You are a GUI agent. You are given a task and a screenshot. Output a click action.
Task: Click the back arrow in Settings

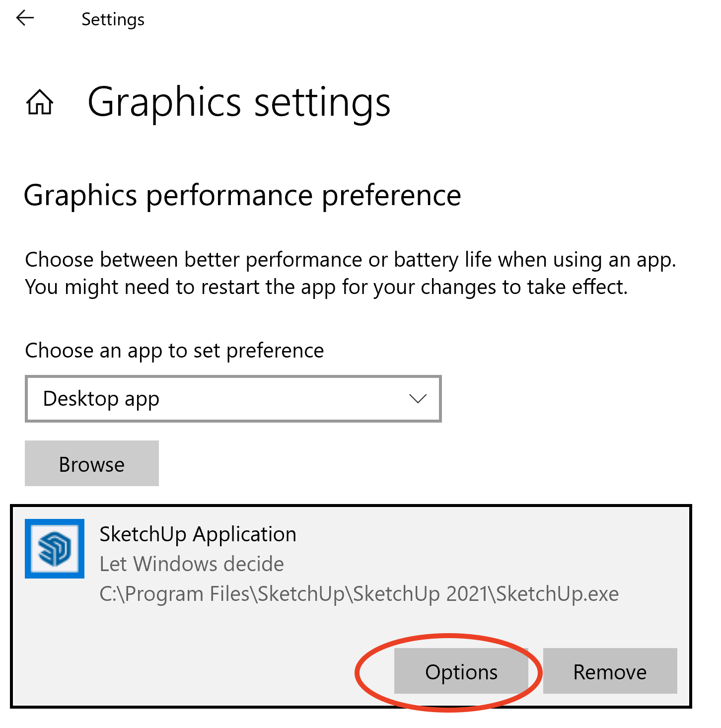[x=24, y=19]
